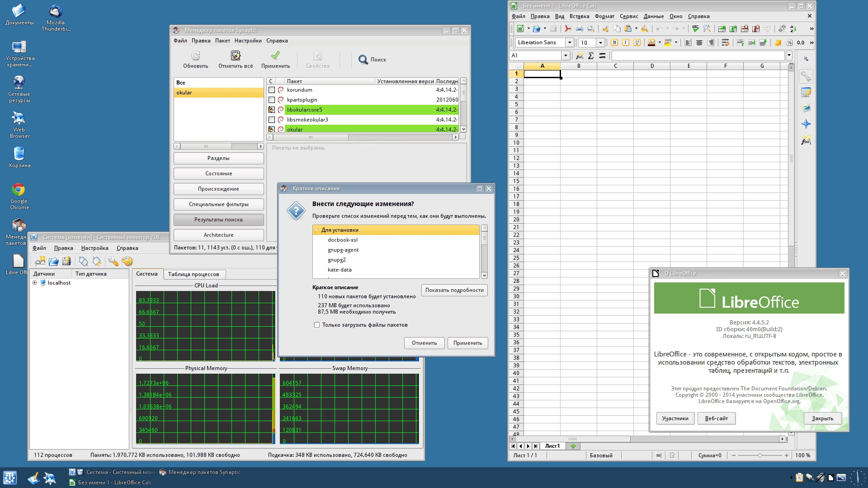Click the Format as Currency coins icon

pyautogui.click(x=778, y=42)
